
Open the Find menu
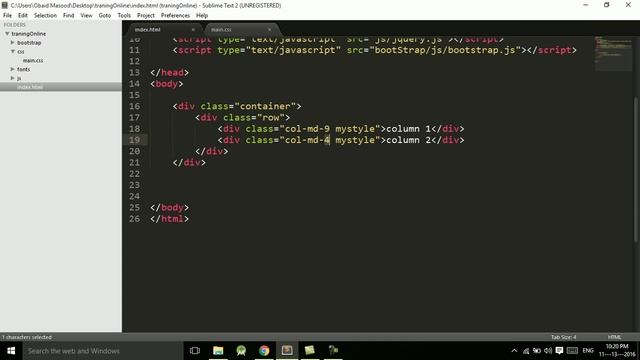tap(68, 16)
